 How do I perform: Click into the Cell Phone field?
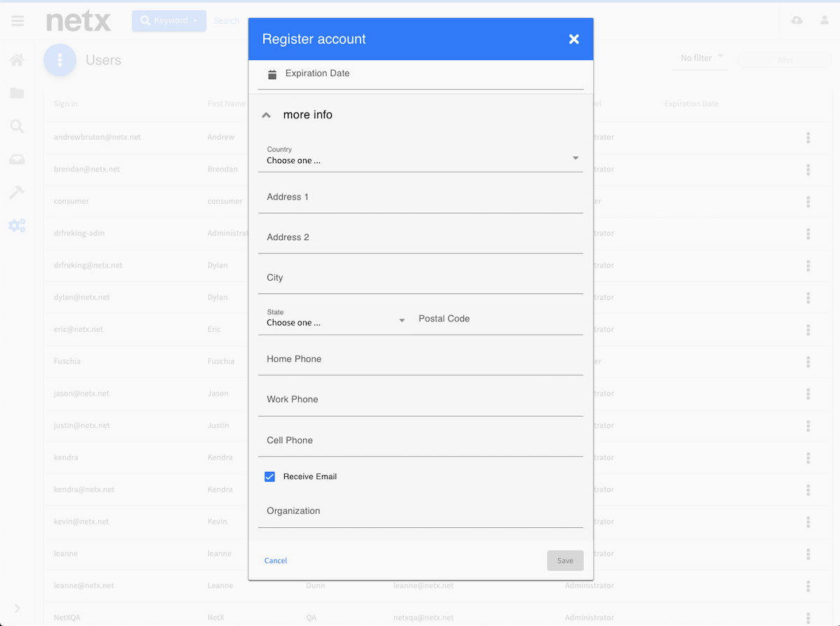421,441
